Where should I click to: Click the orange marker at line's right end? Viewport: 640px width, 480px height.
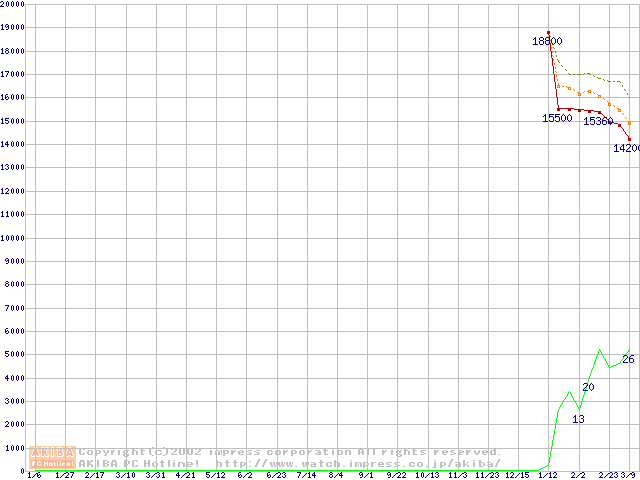tap(629, 123)
